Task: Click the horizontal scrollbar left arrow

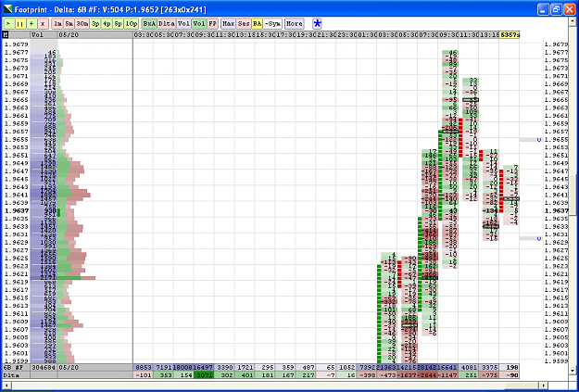Action: point(7,386)
